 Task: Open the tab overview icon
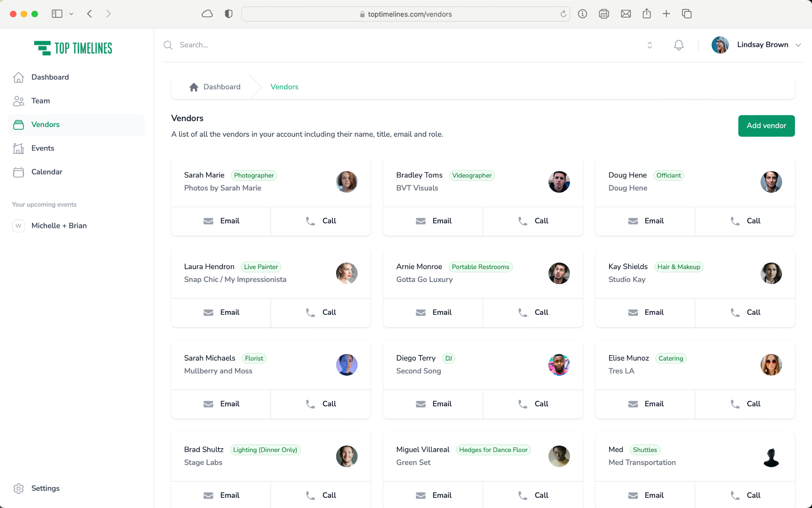coord(687,14)
